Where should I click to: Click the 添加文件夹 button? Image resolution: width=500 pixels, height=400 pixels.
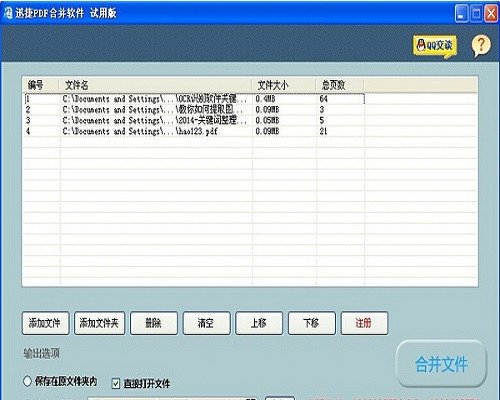pos(99,323)
